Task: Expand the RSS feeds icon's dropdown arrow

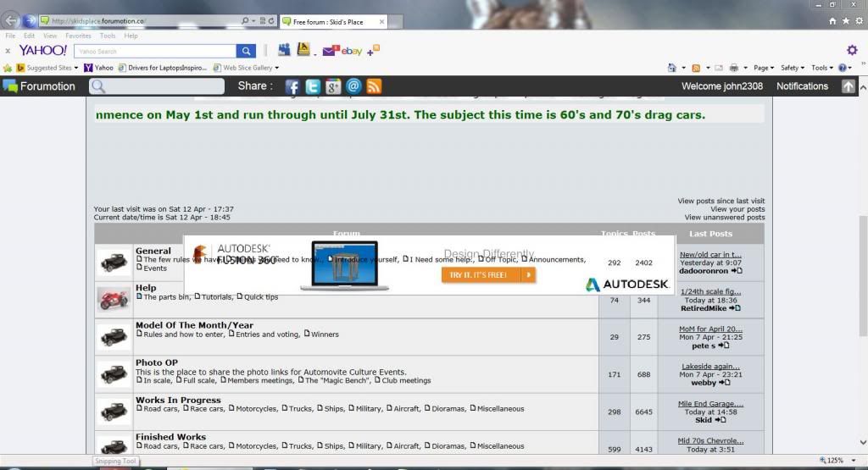Action: tap(708, 68)
